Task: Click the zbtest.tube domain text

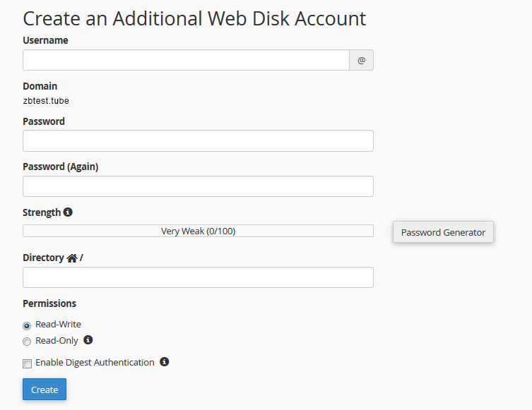Action: click(46, 101)
